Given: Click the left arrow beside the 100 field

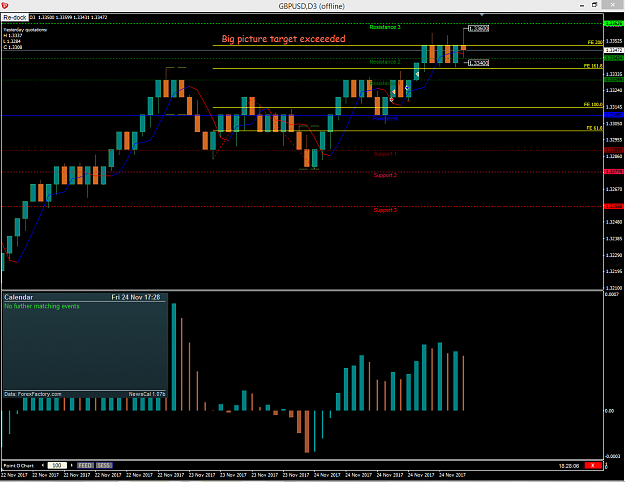Looking at the screenshot, I should (x=43, y=465).
